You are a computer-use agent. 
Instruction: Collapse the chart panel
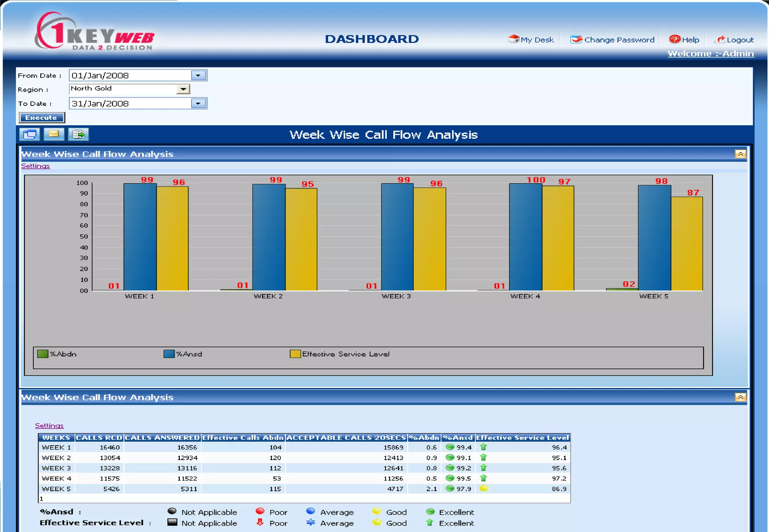740,154
